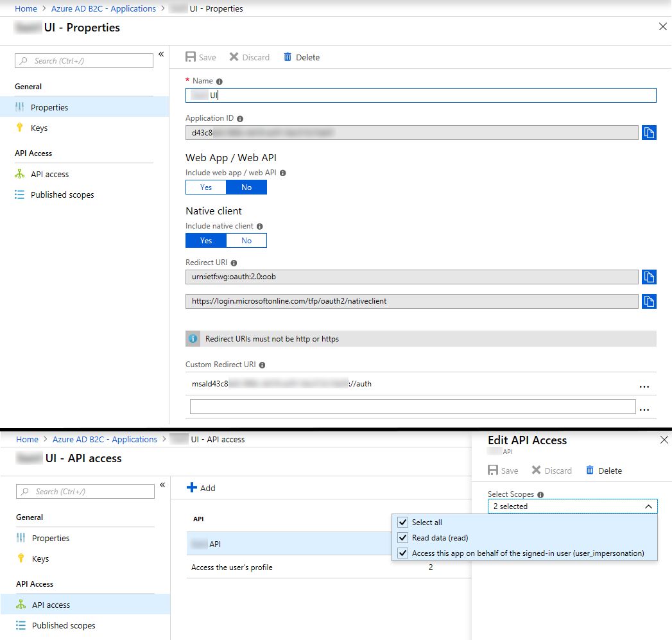Click the Application ID value field
The image size is (672, 640).
pos(412,133)
